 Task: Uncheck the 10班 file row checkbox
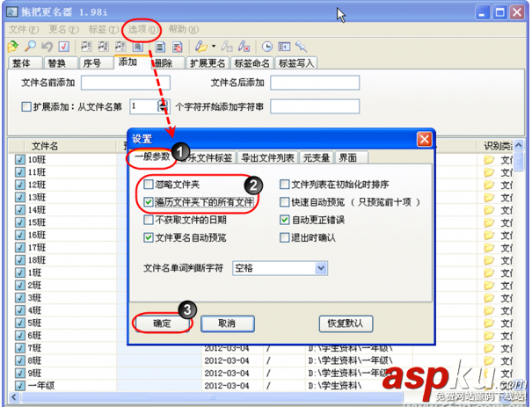coord(20,159)
